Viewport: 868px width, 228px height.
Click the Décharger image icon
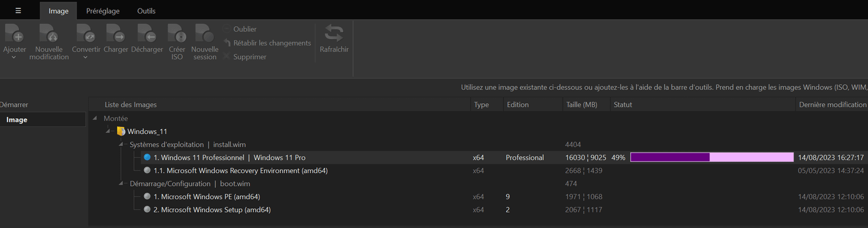click(x=147, y=33)
